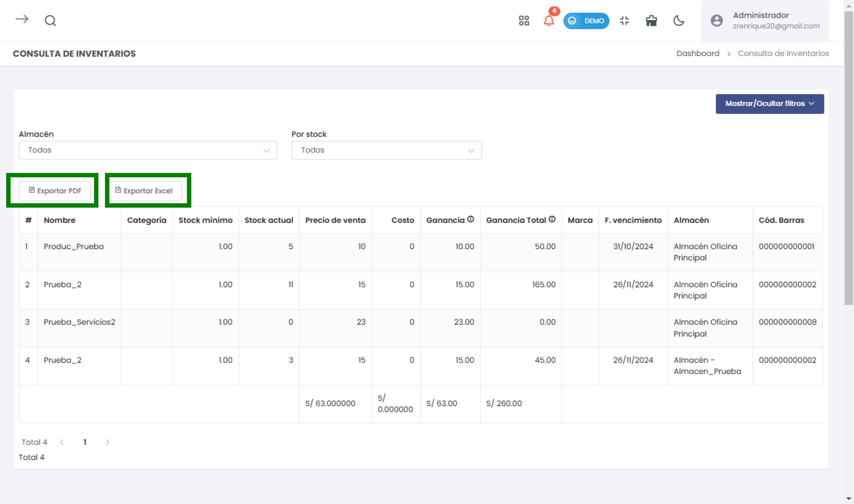Open the apps grid icon

pos(524,21)
